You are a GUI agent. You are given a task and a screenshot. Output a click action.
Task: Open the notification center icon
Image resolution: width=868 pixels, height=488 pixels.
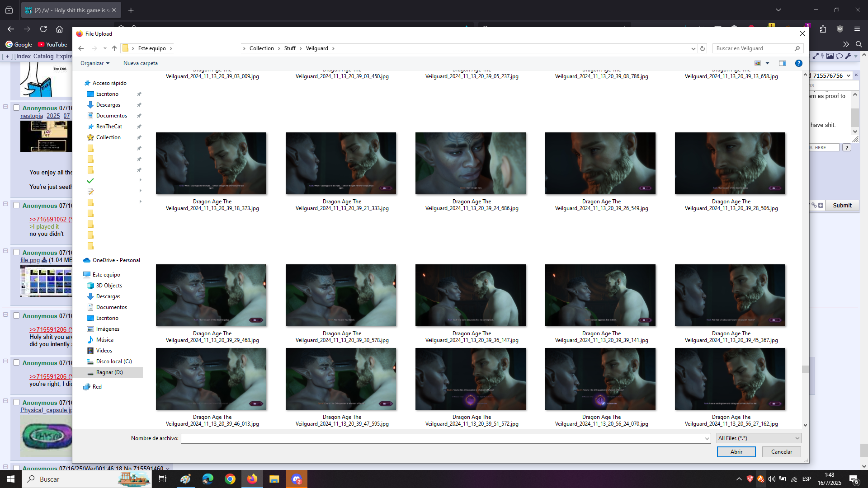click(x=854, y=479)
